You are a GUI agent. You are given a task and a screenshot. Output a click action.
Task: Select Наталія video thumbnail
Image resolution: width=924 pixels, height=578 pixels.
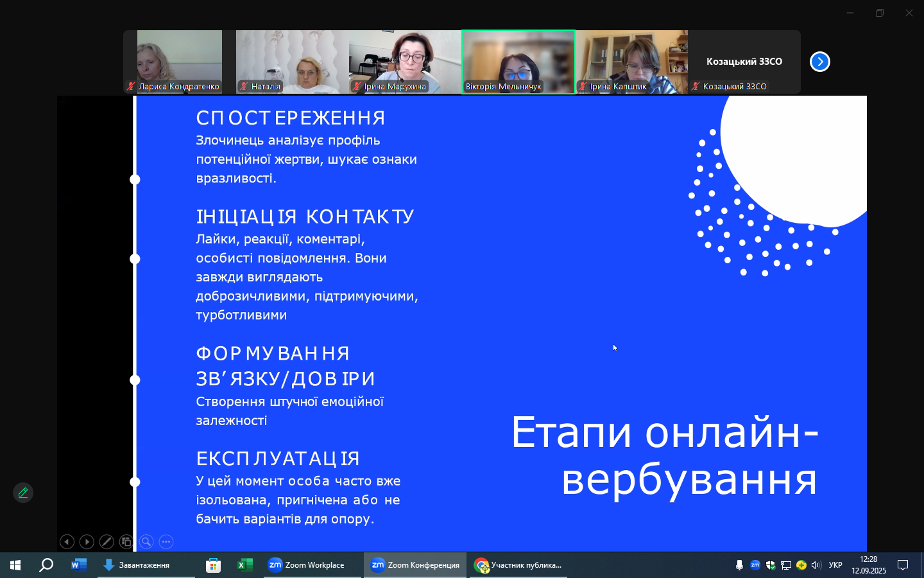(293, 62)
